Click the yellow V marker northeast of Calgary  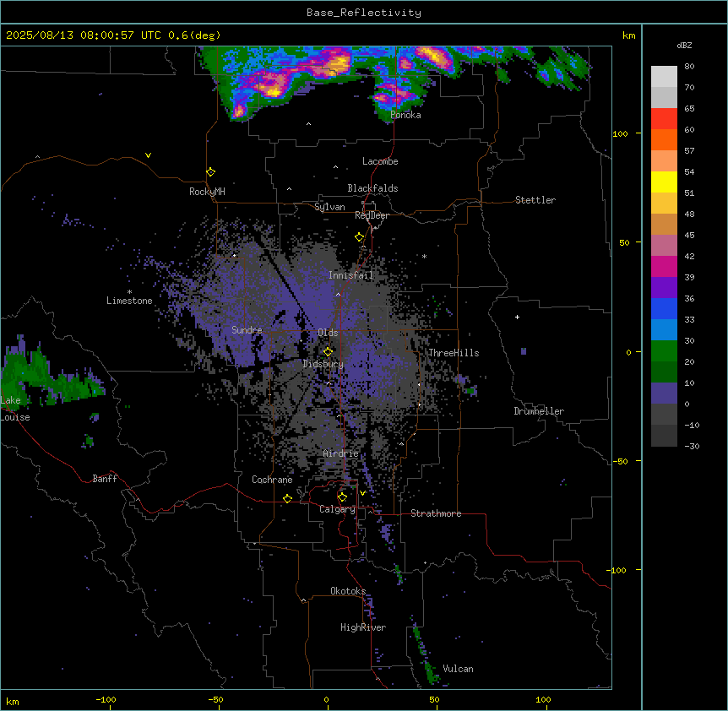pyautogui.click(x=362, y=493)
